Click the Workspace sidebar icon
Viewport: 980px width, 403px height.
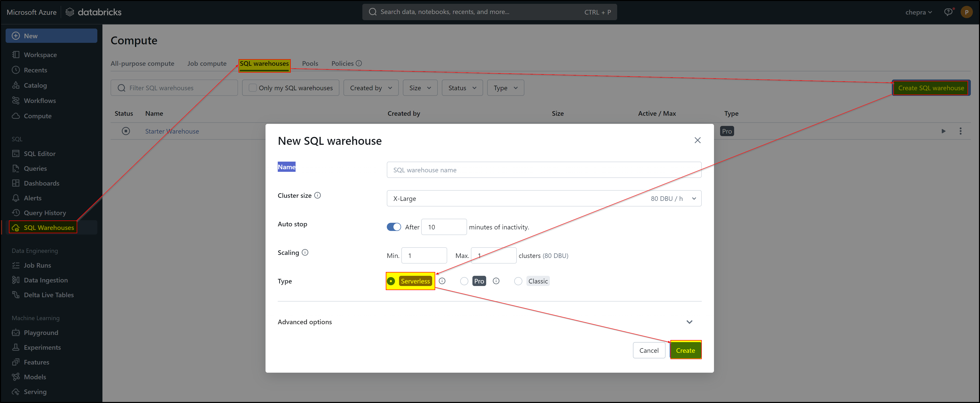16,54
